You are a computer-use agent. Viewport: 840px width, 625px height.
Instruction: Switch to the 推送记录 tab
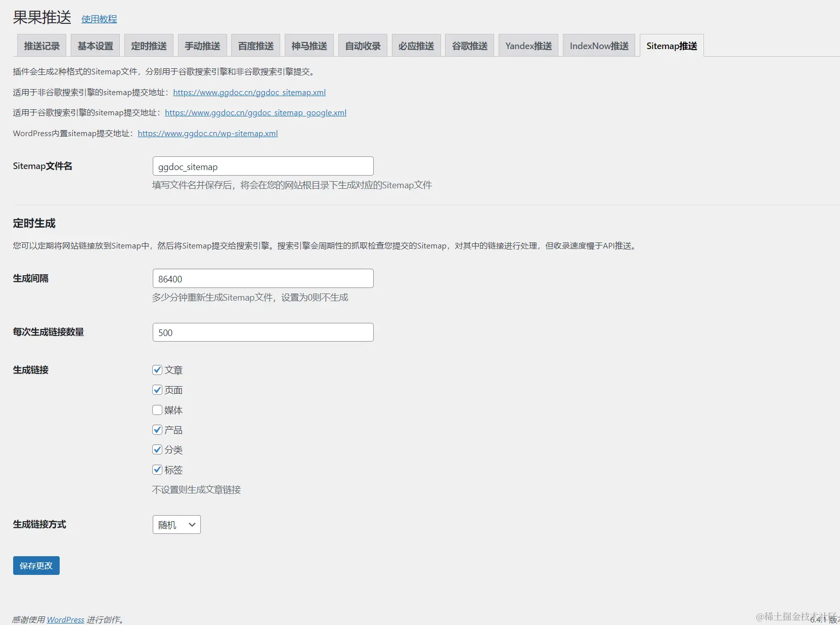pyautogui.click(x=41, y=45)
